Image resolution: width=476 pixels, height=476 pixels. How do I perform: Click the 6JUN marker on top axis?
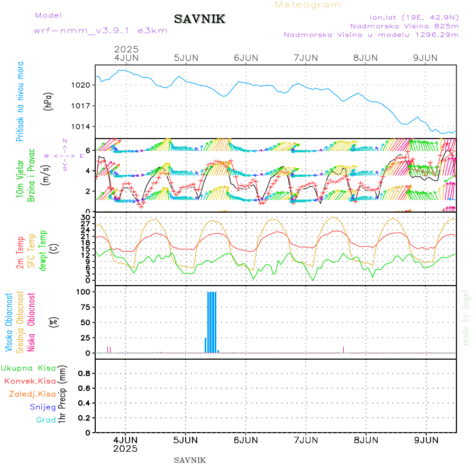coord(245,58)
